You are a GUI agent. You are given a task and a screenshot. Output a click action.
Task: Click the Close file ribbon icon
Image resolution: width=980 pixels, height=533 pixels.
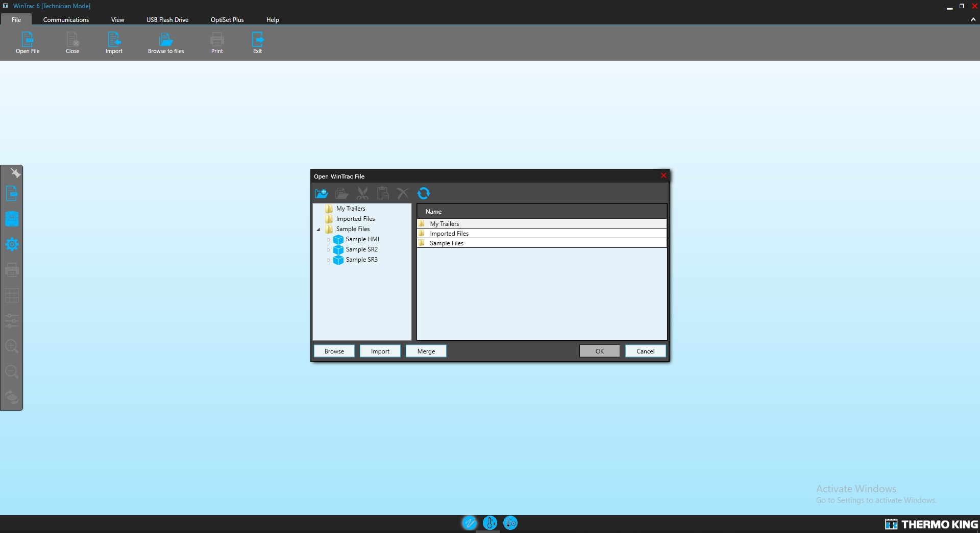72,43
